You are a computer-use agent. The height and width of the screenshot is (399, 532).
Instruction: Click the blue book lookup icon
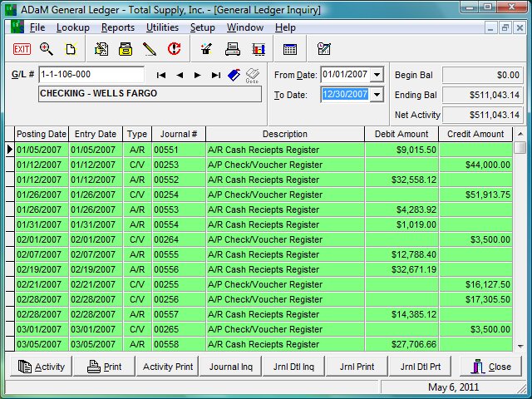tap(234, 75)
